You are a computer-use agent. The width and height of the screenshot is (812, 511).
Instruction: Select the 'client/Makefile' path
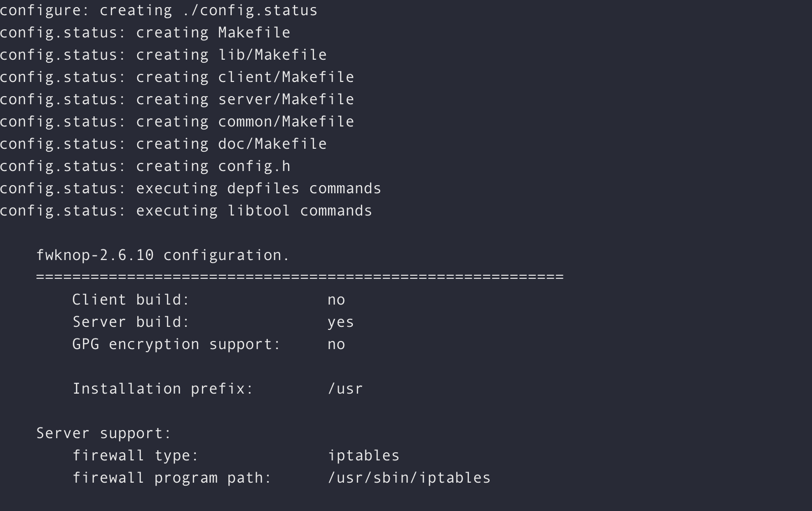tap(286, 77)
